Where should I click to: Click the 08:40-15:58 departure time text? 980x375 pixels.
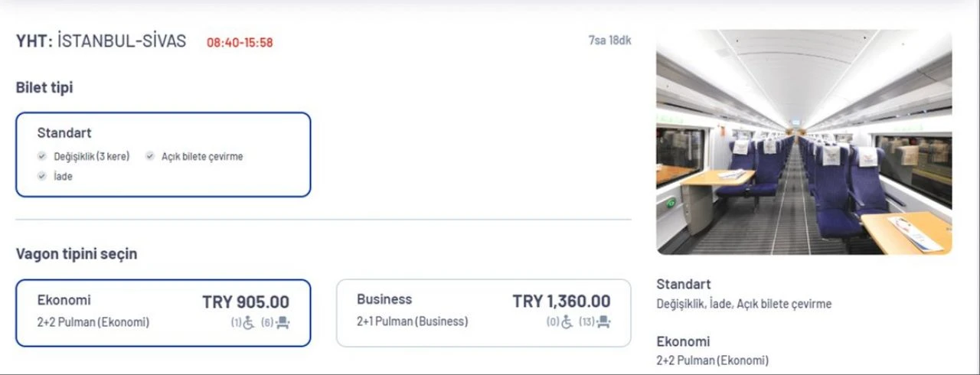240,43
